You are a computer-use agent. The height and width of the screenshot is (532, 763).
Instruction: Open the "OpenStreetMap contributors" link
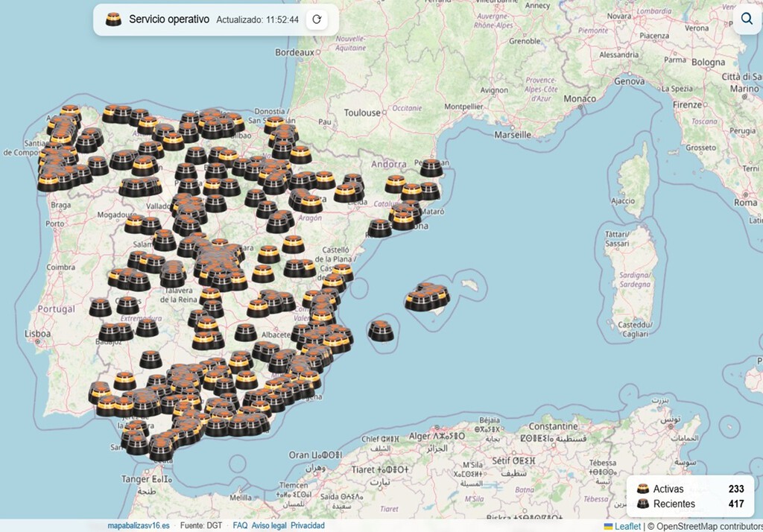(x=712, y=525)
